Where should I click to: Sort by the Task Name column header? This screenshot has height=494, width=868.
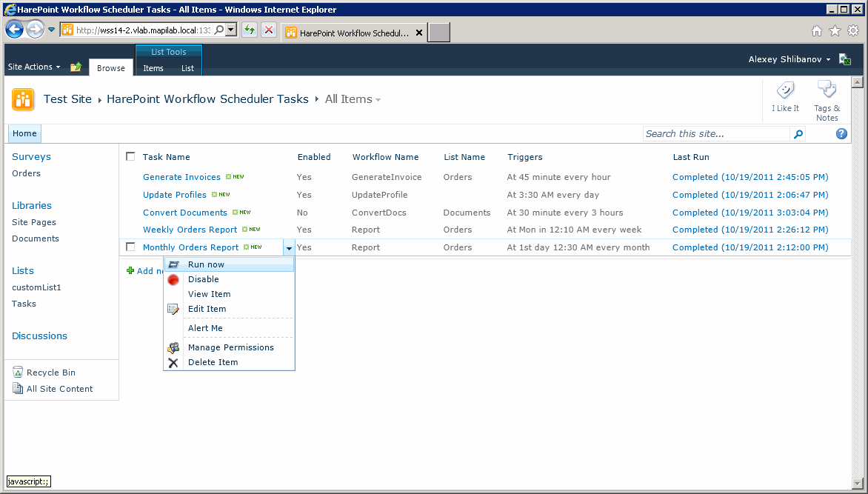point(166,157)
